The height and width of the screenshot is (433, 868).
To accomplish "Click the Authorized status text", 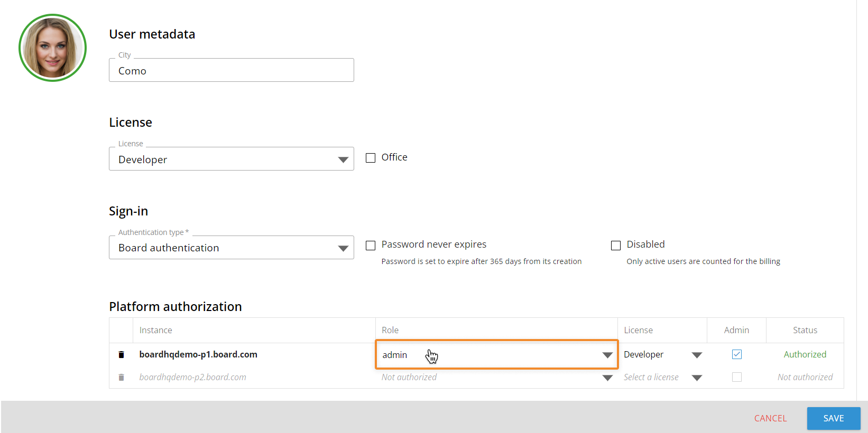I will coord(805,354).
